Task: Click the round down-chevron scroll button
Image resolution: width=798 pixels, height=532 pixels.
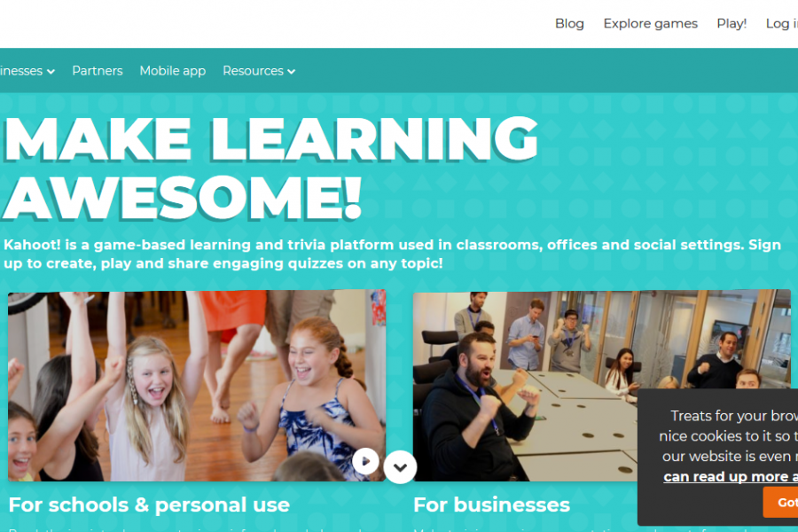Action: 400,467
